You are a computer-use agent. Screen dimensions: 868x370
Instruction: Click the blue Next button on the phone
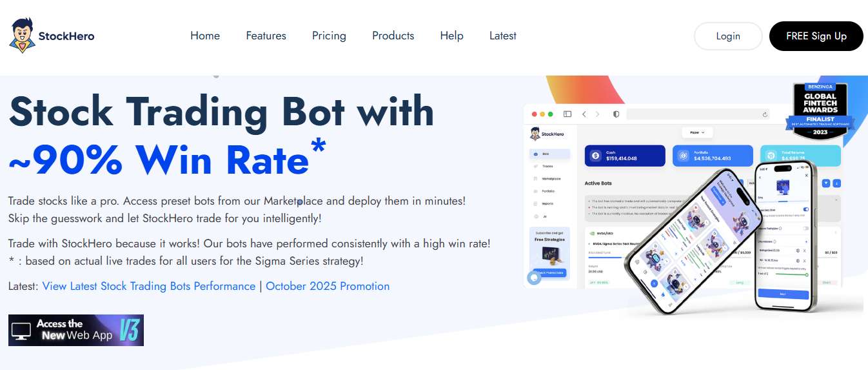(784, 293)
